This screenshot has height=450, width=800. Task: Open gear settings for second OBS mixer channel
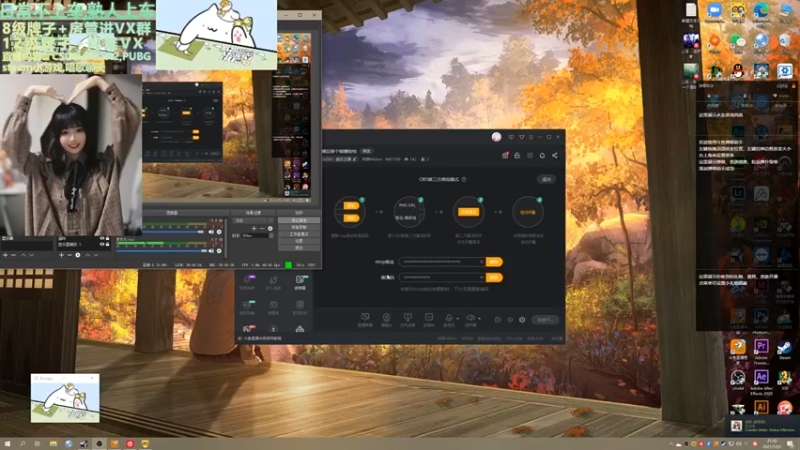pos(219,251)
